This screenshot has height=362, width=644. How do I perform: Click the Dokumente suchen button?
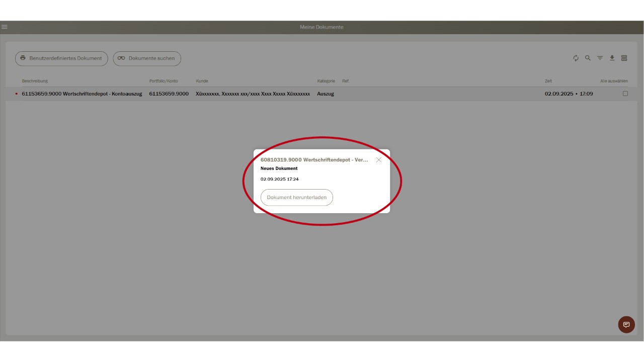(147, 58)
